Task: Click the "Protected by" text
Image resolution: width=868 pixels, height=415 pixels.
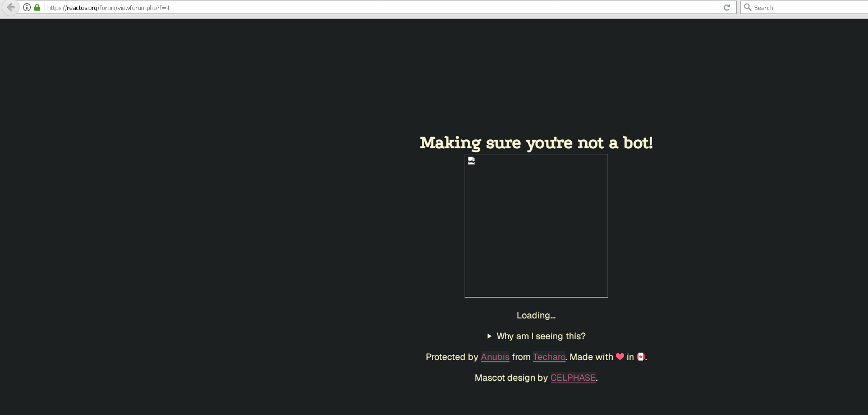Action: click(452, 357)
